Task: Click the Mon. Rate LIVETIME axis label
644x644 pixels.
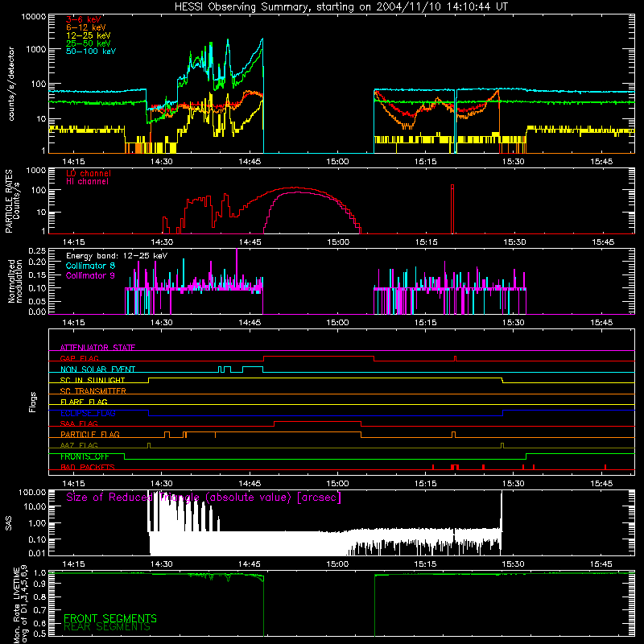Action: pyautogui.click(x=21, y=604)
